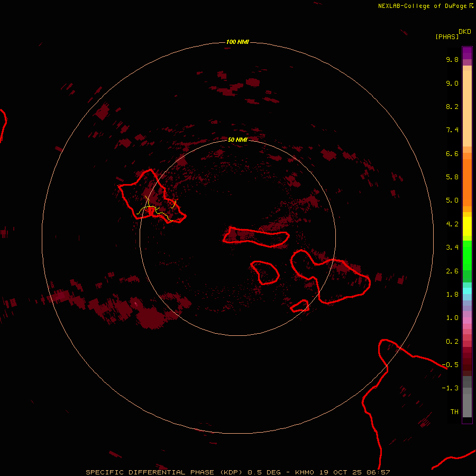This screenshot has height=476, width=476.
Task: Click the yellow segment of the colorbar
Action: pyautogui.click(x=467, y=226)
